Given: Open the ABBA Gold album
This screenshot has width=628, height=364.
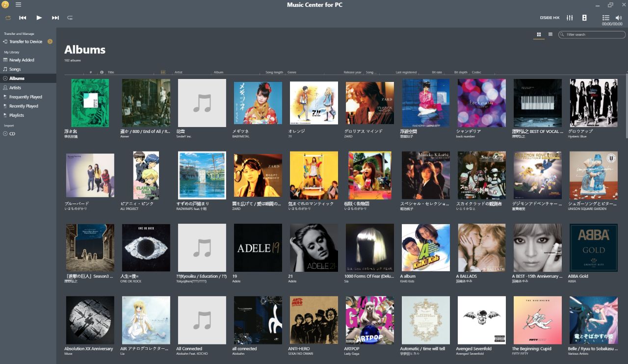Looking at the screenshot, I should point(594,248).
